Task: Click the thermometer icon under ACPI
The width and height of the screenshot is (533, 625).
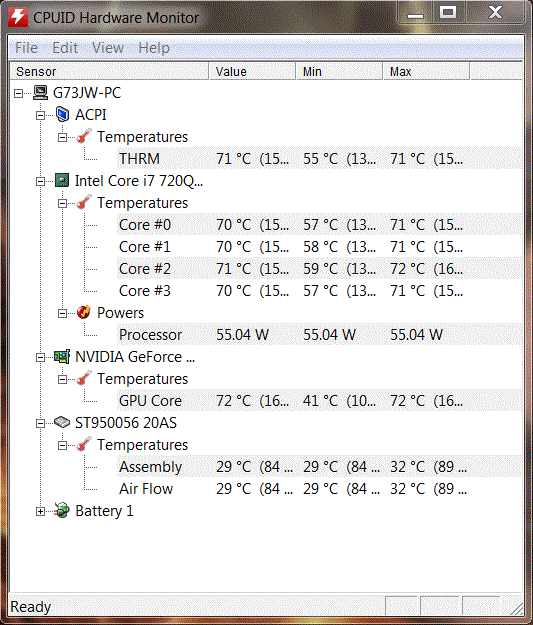Action: click(84, 136)
